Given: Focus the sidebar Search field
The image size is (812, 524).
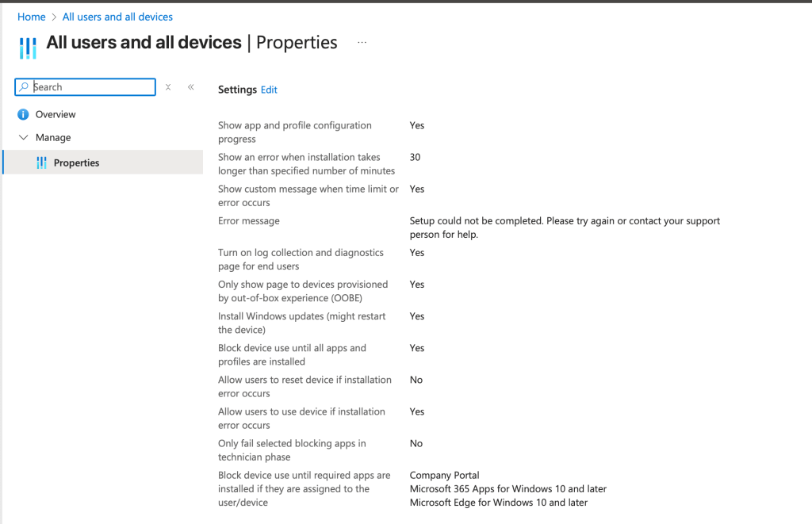Looking at the screenshot, I should click(92, 87).
